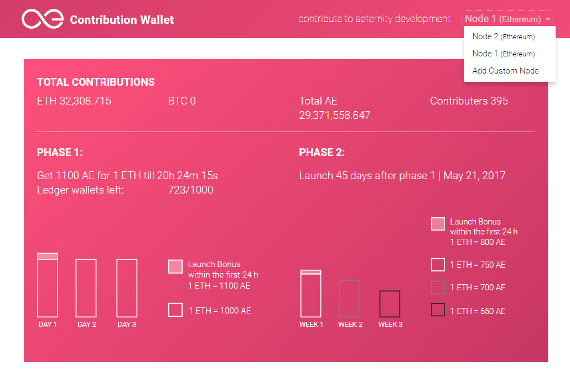Screen dimensions: 570x392
Task: Select the WEEK 2 bar
Action: pos(349,299)
